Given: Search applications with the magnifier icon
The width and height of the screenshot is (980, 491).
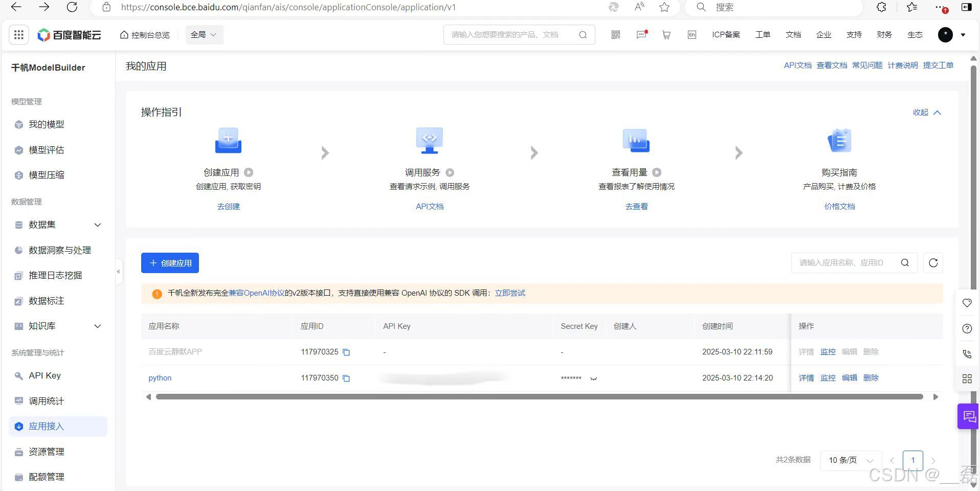Looking at the screenshot, I should [x=905, y=263].
